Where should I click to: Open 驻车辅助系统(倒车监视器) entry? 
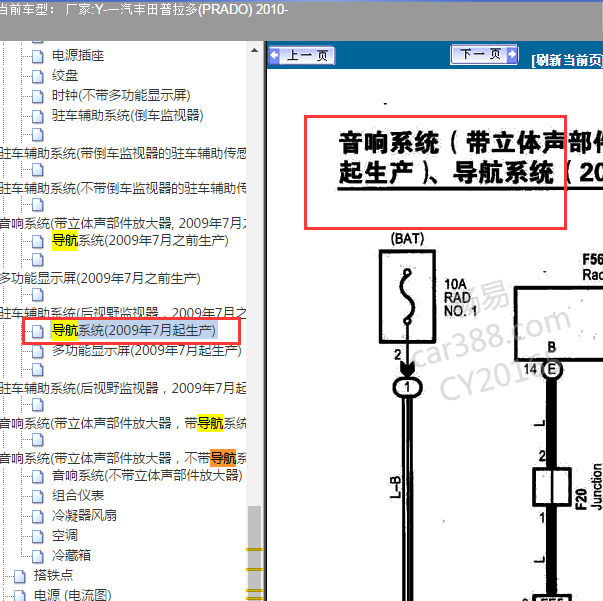coord(127,115)
